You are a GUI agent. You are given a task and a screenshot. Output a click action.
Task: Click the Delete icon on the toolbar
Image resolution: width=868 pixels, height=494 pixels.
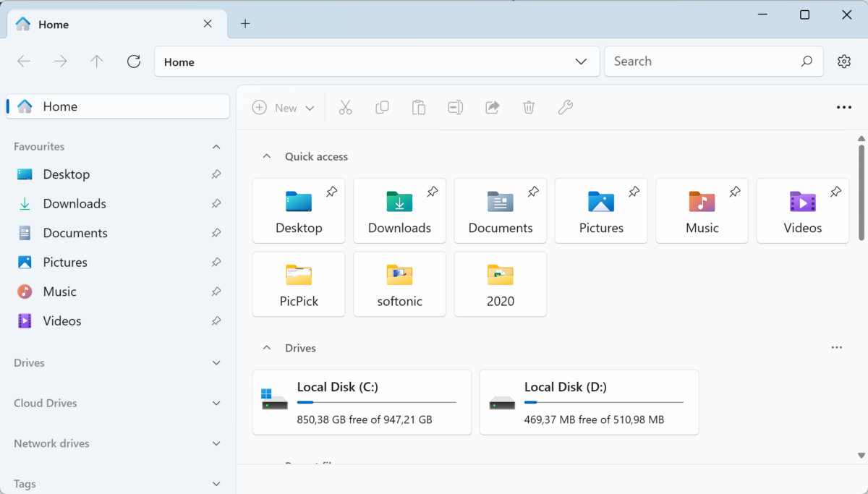[x=528, y=107]
